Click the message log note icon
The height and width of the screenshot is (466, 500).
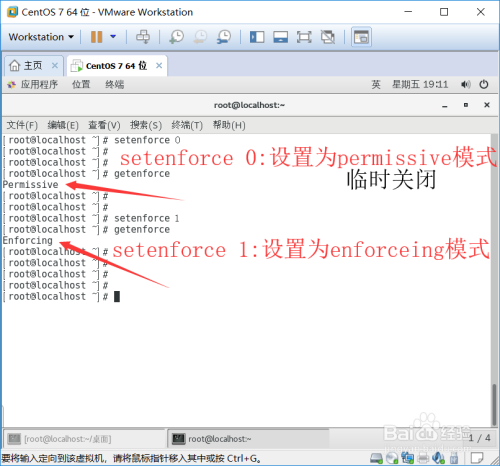(477, 458)
